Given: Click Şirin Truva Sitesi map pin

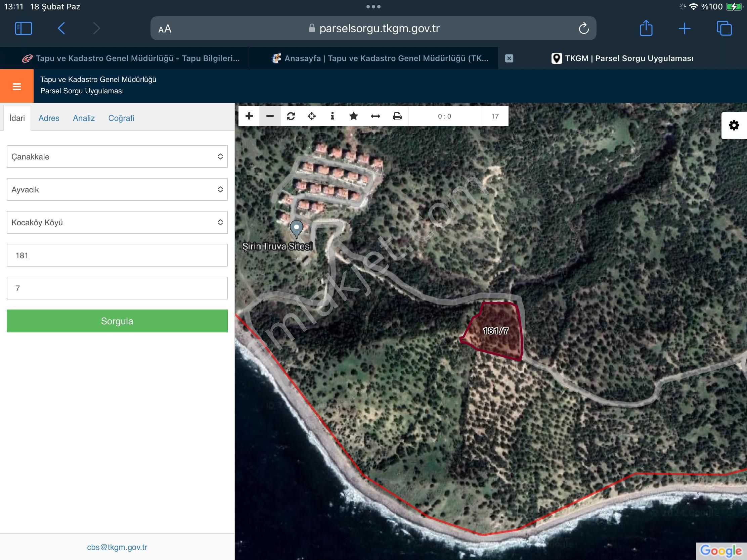Looking at the screenshot, I should pyautogui.click(x=297, y=229).
